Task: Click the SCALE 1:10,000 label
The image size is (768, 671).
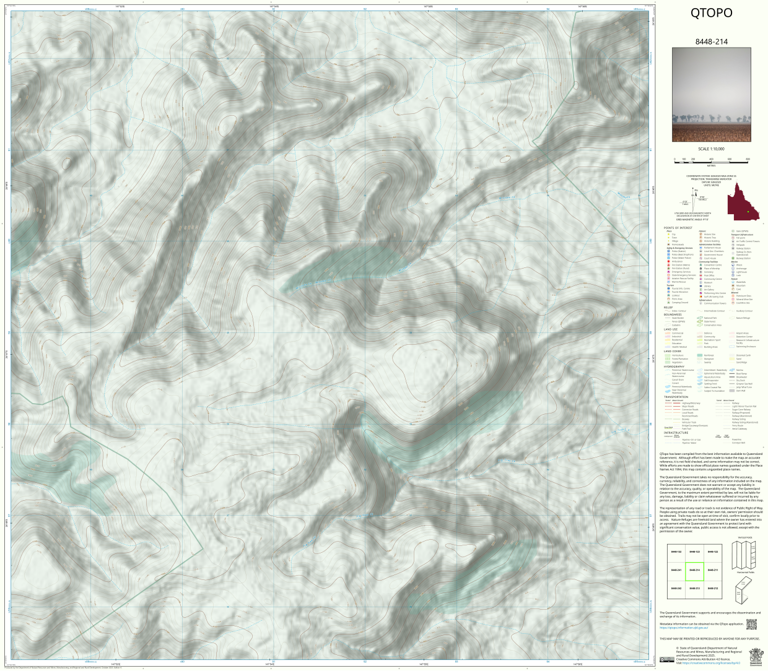Action: pyautogui.click(x=711, y=149)
